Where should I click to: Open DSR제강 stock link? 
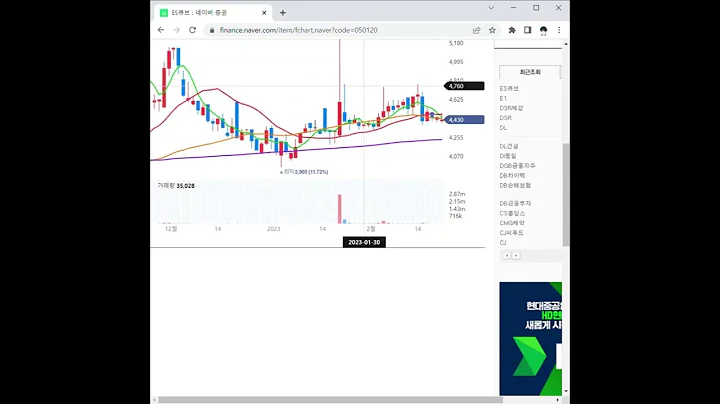tap(511, 108)
